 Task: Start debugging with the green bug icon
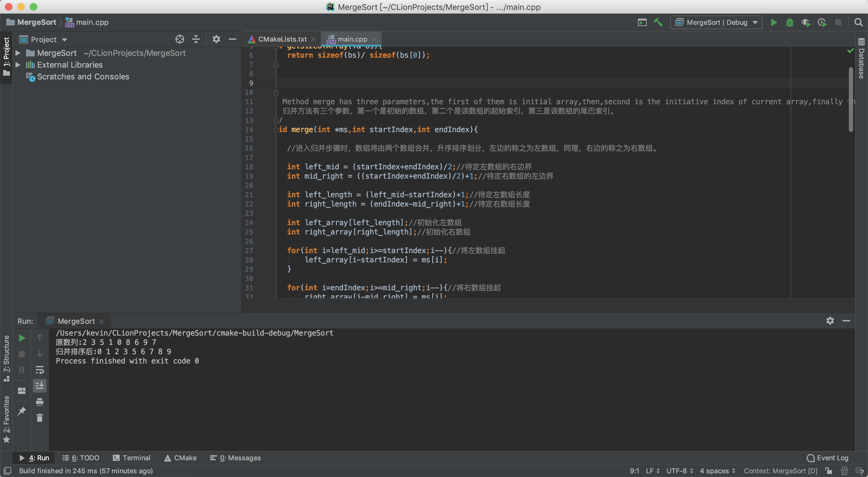[790, 23]
